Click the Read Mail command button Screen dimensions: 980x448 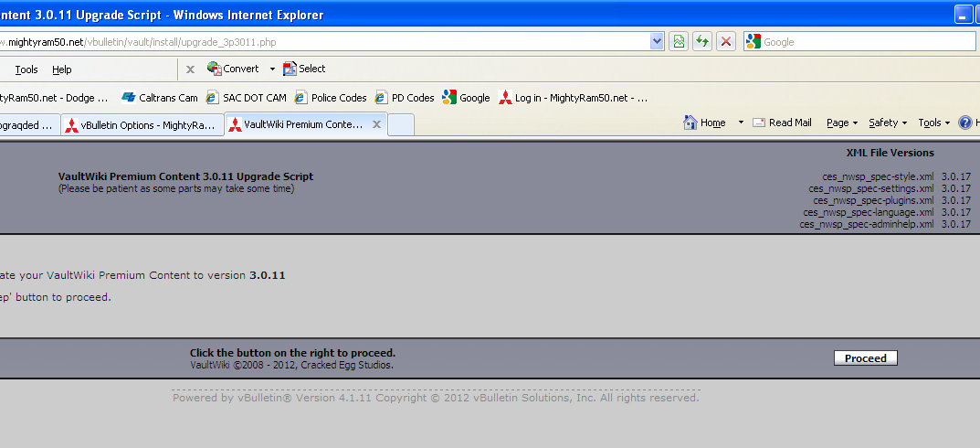pyautogui.click(x=782, y=123)
